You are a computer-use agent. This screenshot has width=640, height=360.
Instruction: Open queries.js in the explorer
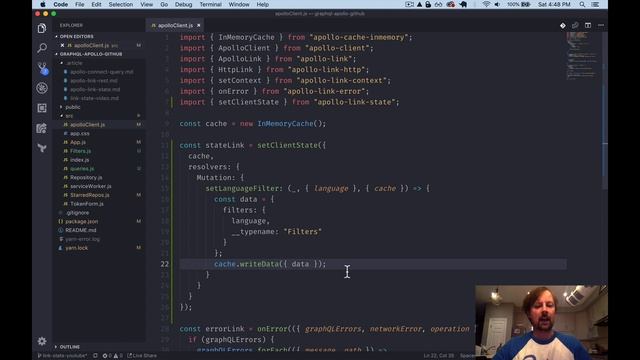pyautogui.click(x=82, y=169)
